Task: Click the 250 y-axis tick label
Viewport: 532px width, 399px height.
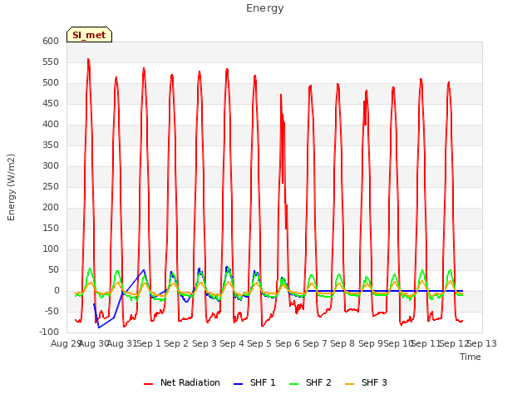Action: tap(51, 186)
